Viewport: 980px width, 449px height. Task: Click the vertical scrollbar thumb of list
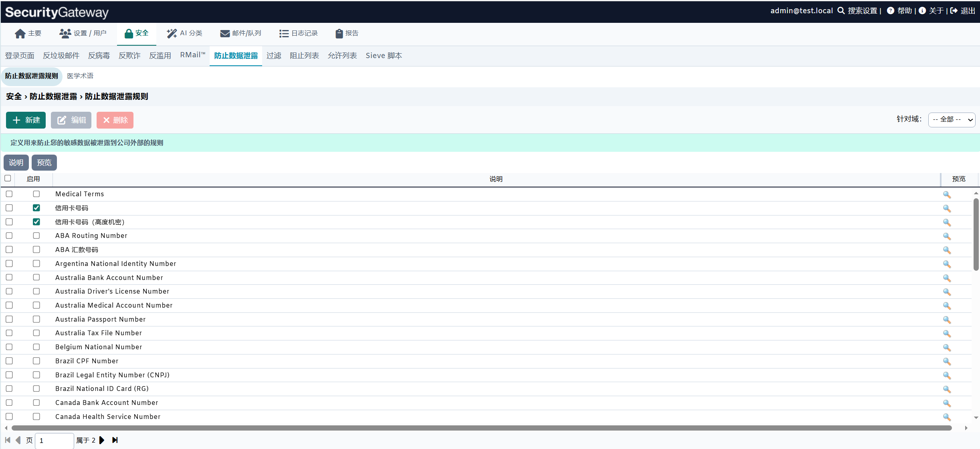[976, 234]
